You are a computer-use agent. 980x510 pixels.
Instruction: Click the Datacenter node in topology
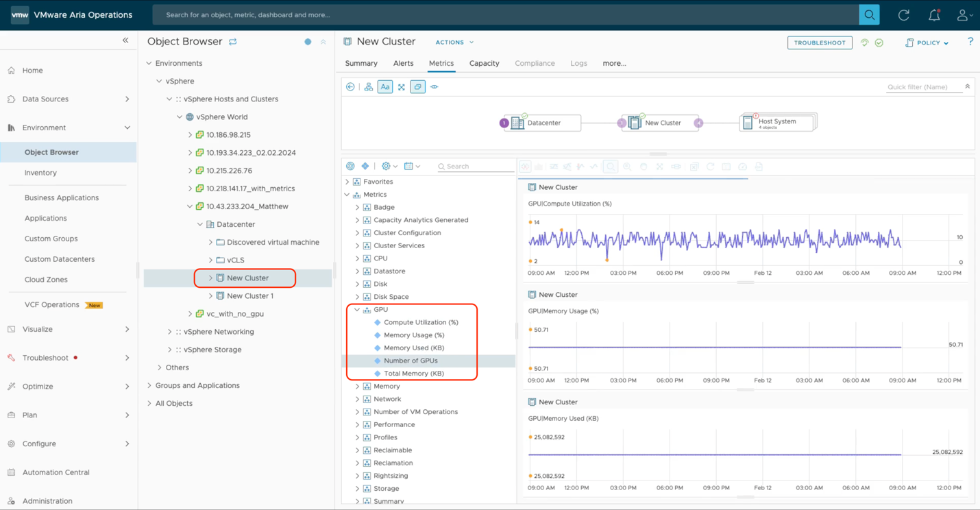tap(543, 123)
